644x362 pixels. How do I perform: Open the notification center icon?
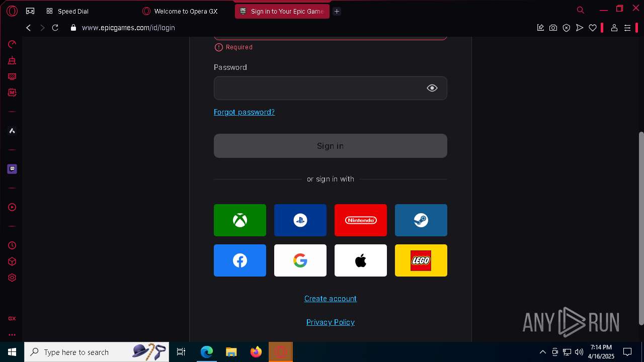click(627, 352)
